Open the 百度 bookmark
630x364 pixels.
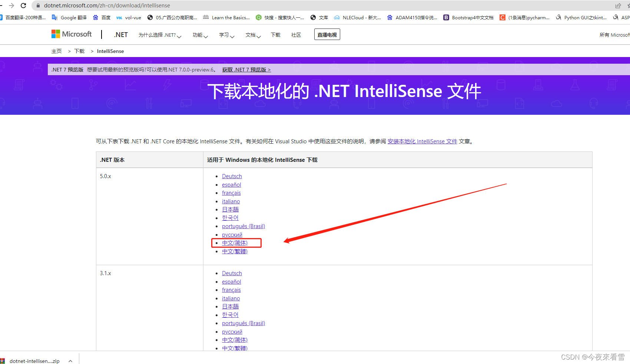click(102, 17)
